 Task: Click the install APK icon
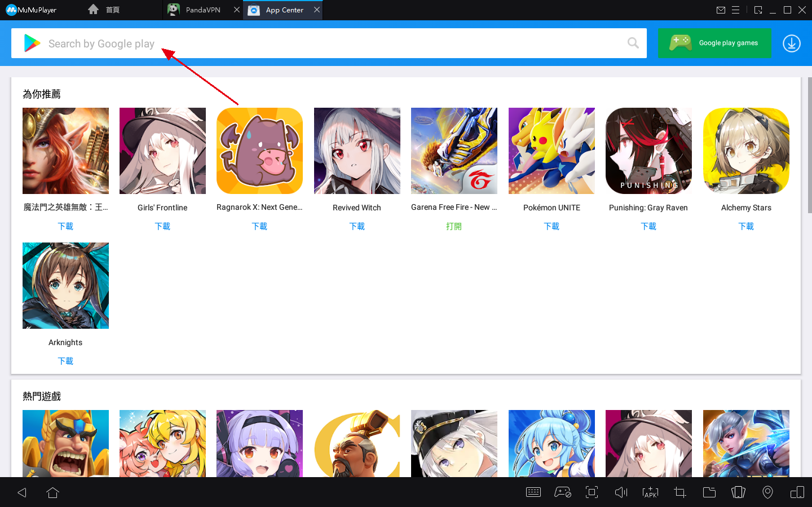pos(650,492)
